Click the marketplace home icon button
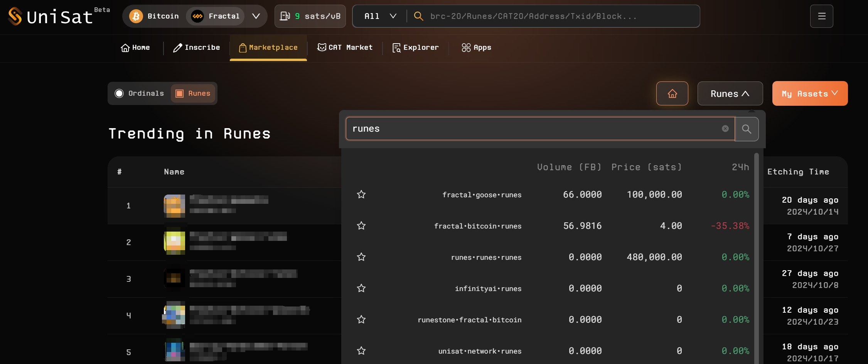Screen dimensions: 868x364 point(672,94)
